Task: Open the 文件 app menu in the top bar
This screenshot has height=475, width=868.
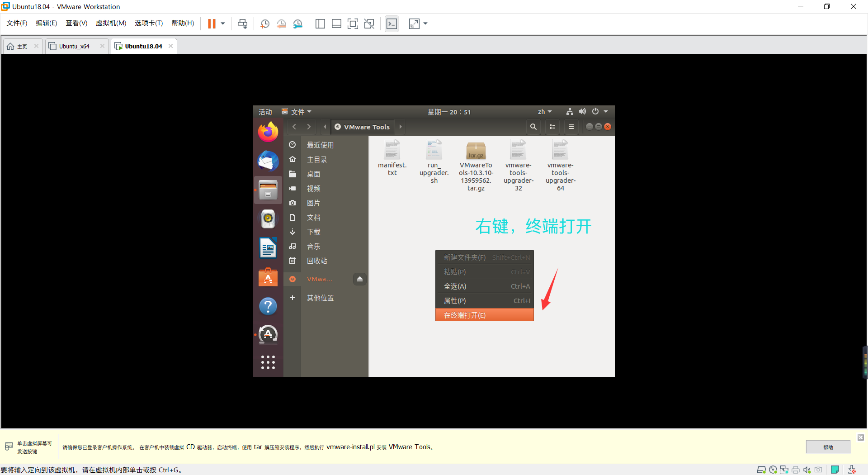Action: (x=297, y=112)
